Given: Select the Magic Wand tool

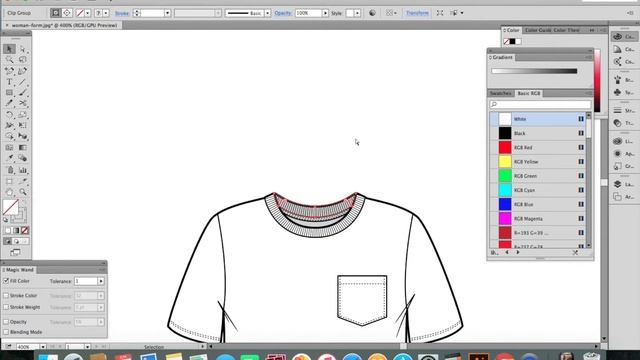Looking at the screenshot, I should click(9, 60).
